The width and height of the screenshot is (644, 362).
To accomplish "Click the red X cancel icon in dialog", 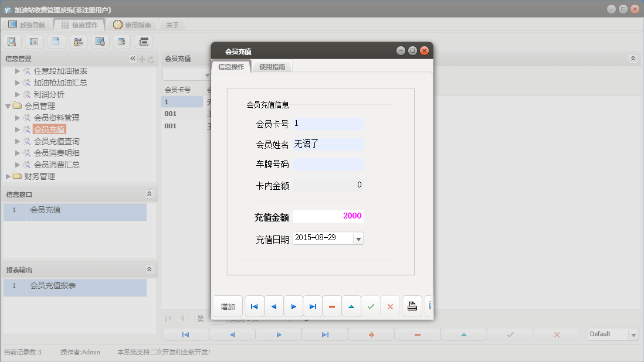I will pyautogui.click(x=391, y=306).
